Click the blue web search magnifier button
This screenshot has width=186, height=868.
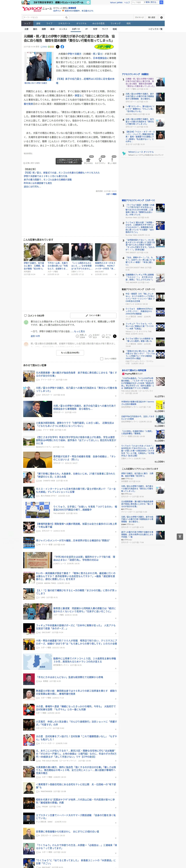coord(161,2)
